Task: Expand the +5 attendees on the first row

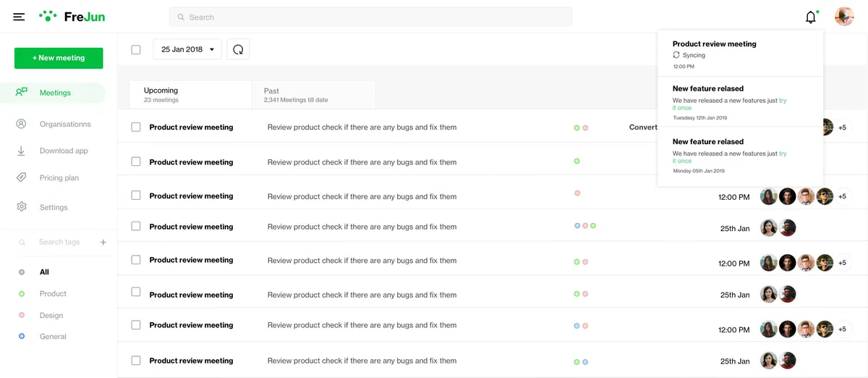Action: 842,127
